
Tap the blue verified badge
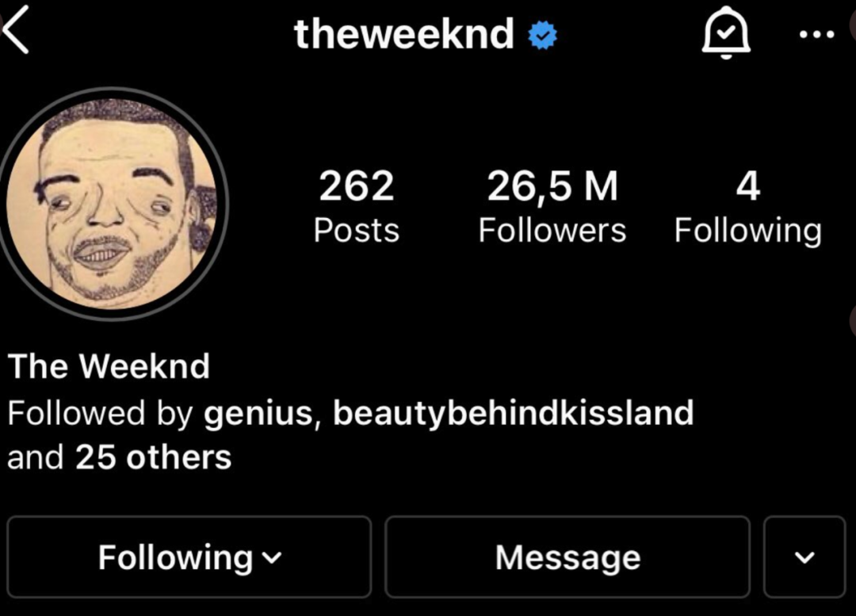point(542,35)
